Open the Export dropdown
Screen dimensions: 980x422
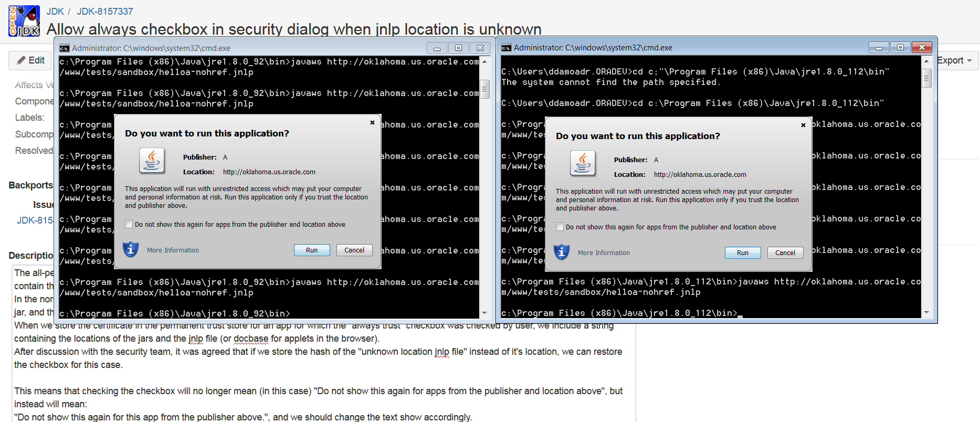tap(954, 60)
